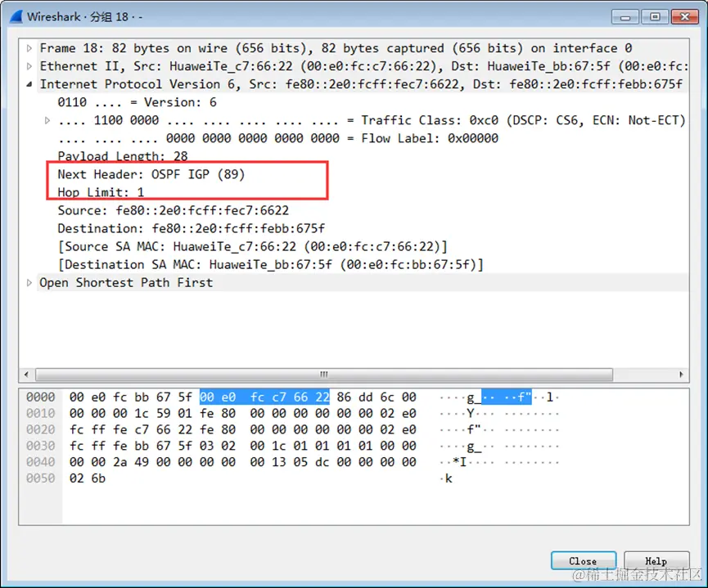Select Next Header: OSPF IGP (89)
The width and height of the screenshot is (708, 588).
[151, 175]
